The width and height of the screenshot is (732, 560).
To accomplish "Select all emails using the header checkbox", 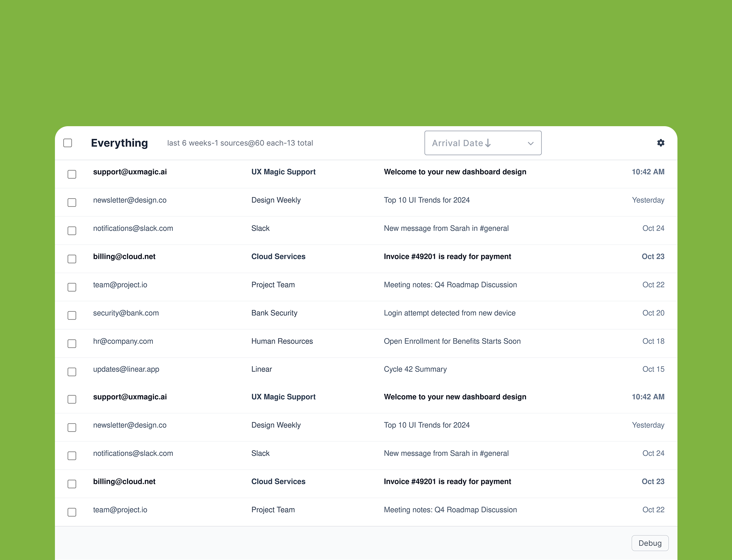I will coord(68,143).
